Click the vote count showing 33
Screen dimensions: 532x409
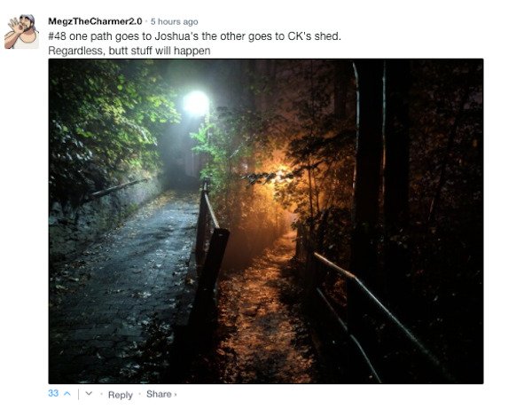click(53, 393)
